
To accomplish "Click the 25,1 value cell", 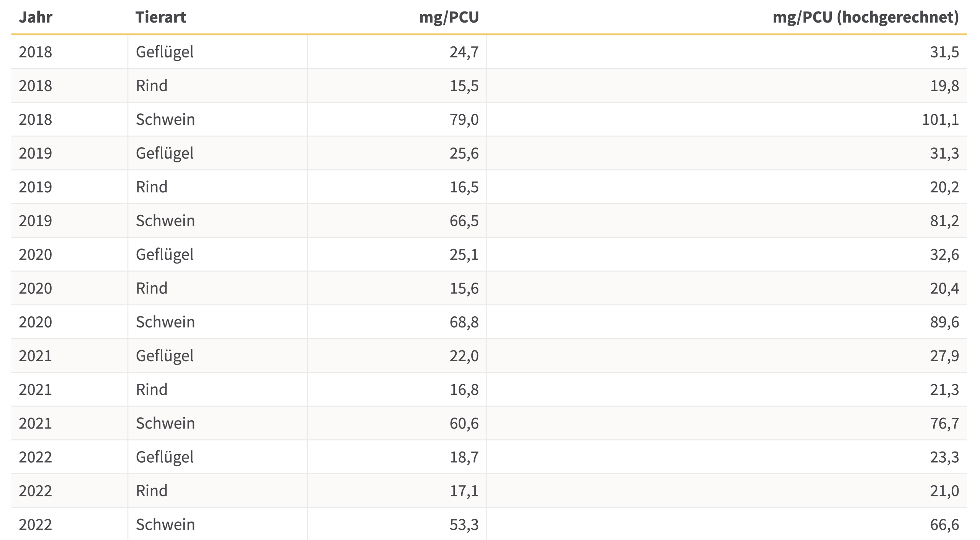I will (x=464, y=254).
